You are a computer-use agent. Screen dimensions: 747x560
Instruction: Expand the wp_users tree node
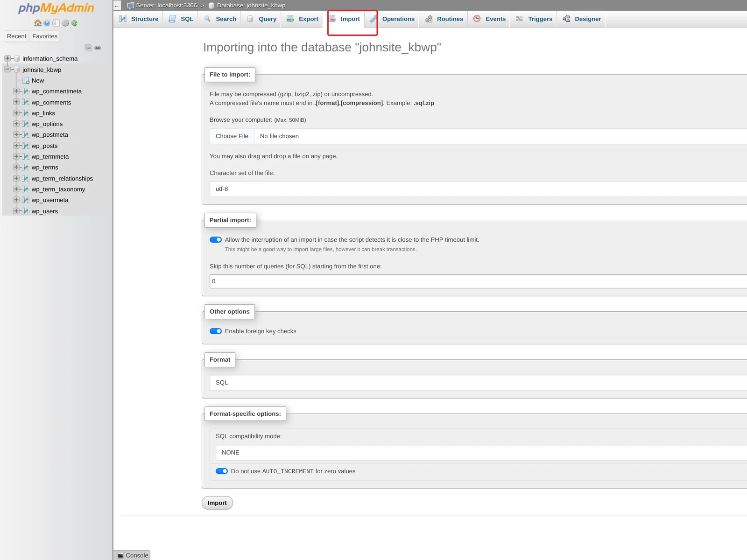coord(16,211)
